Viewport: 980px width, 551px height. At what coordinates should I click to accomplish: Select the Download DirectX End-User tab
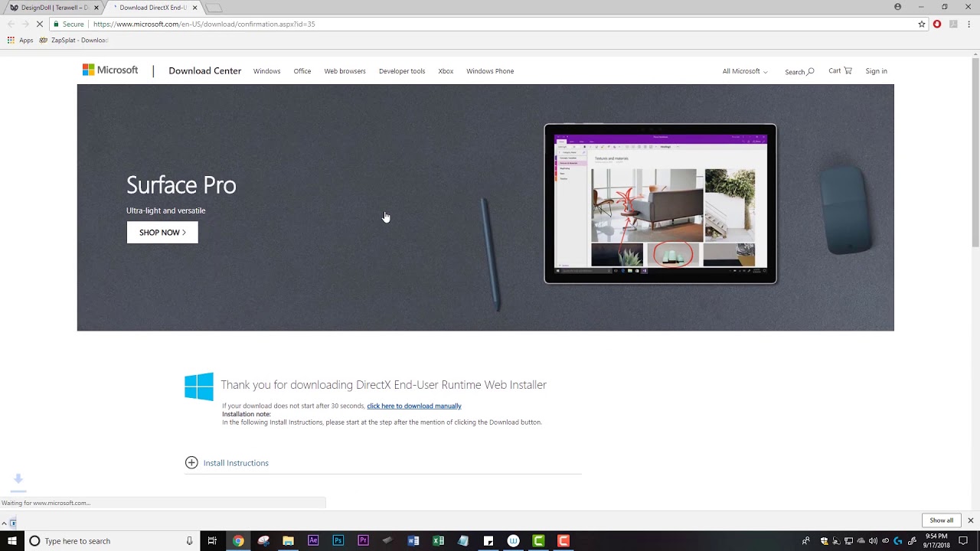(152, 8)
